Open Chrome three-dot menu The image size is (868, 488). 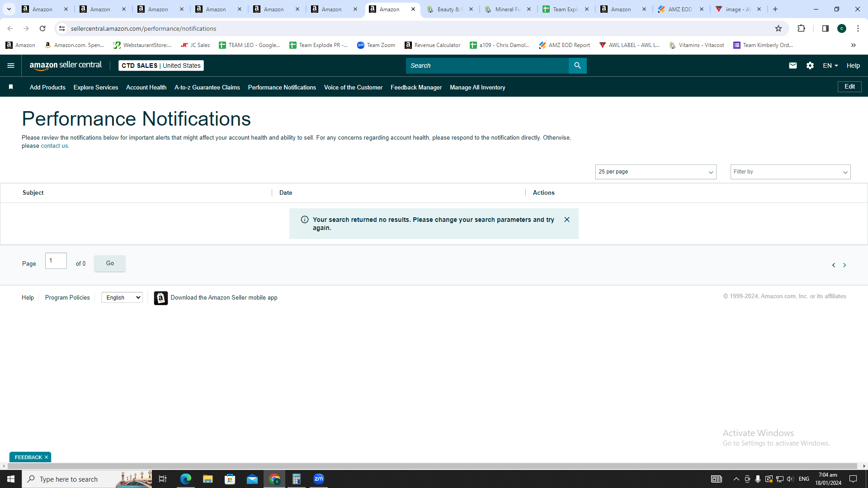[858, 28]
